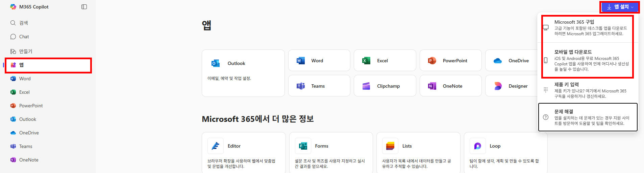Click the question mark icon beside 문제 해결
Screen dimensions: 644x173
tap(546, 117)
